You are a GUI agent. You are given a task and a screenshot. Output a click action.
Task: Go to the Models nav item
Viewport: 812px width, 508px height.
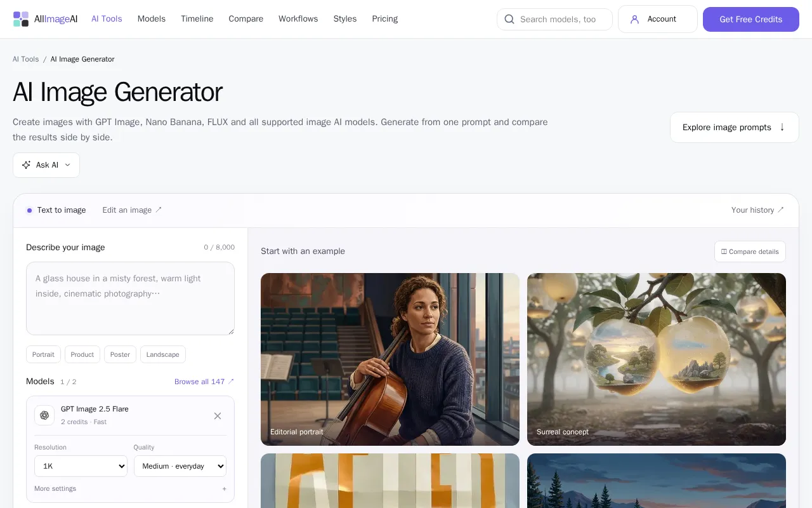[x=152, y=19]
